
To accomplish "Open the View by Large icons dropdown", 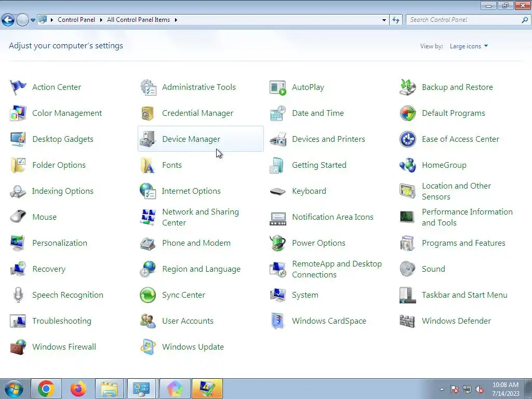I will pyautogui.click(x=469, y=46).
